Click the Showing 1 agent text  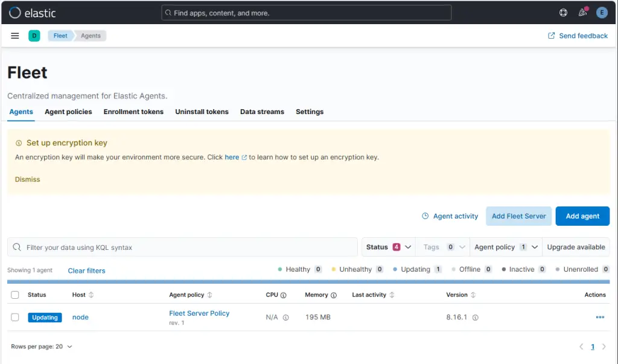tap(30, 270)
